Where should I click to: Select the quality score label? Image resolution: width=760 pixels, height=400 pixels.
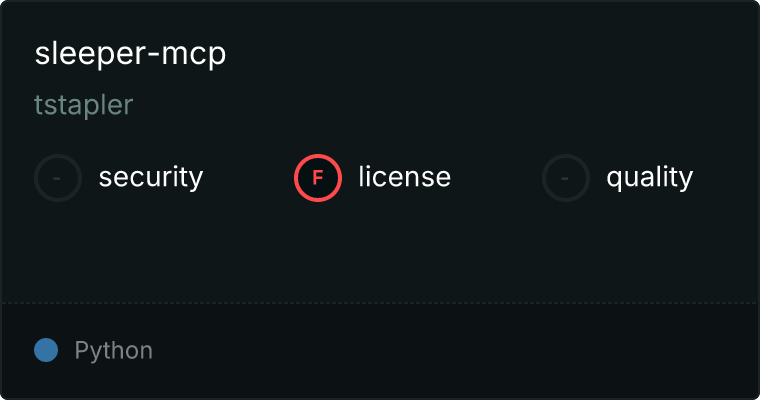(x=649, y=177)
